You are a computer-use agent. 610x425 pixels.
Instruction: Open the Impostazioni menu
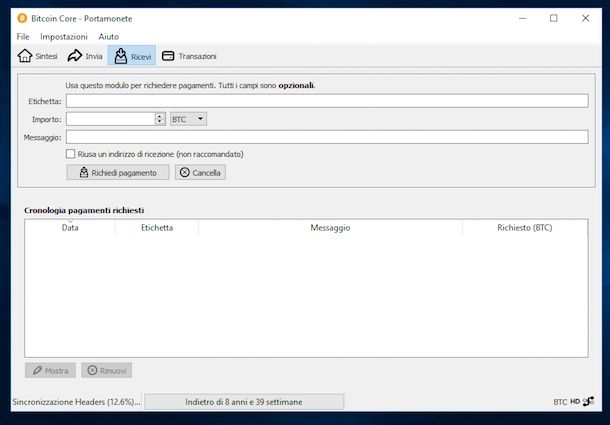(64, 36)
